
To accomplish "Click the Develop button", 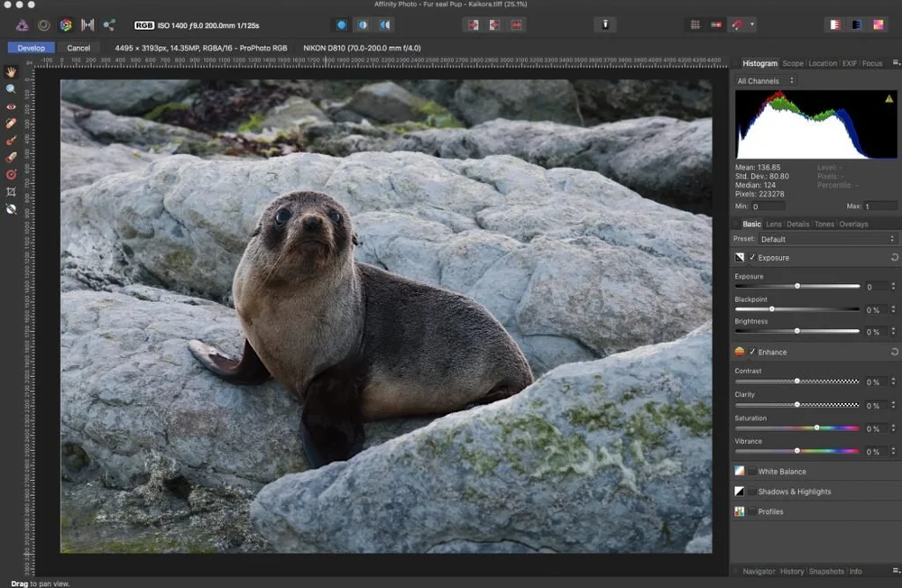I will [30, 47].
